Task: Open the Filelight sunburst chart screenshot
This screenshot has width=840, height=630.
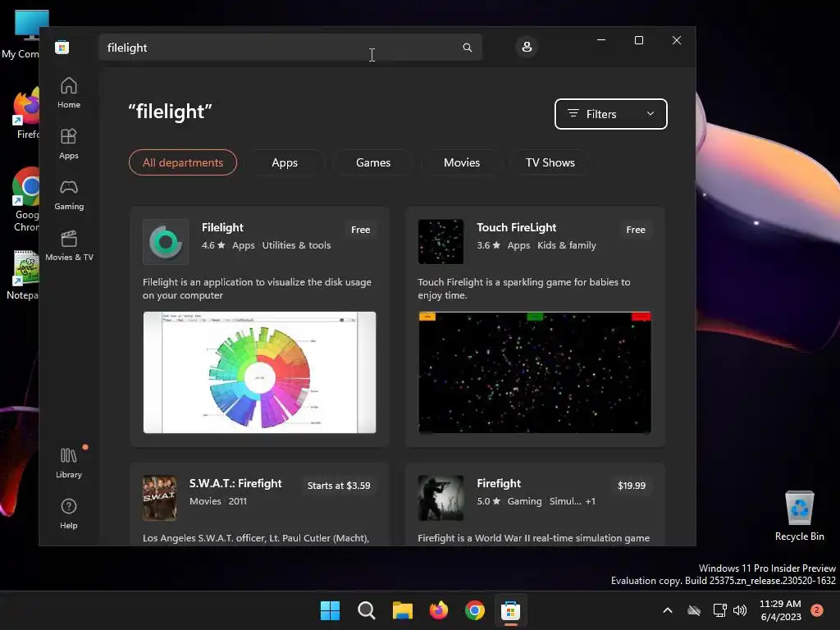Action: click(x=259, y=372)
